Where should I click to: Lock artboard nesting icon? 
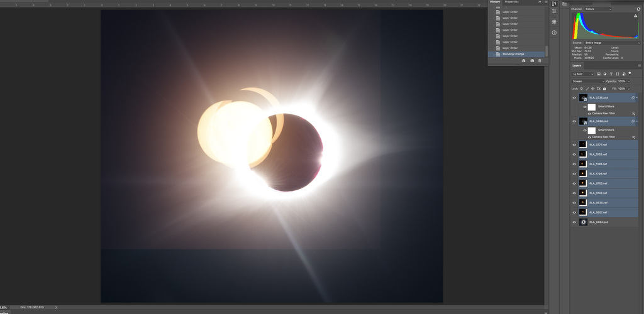[599, 89]
